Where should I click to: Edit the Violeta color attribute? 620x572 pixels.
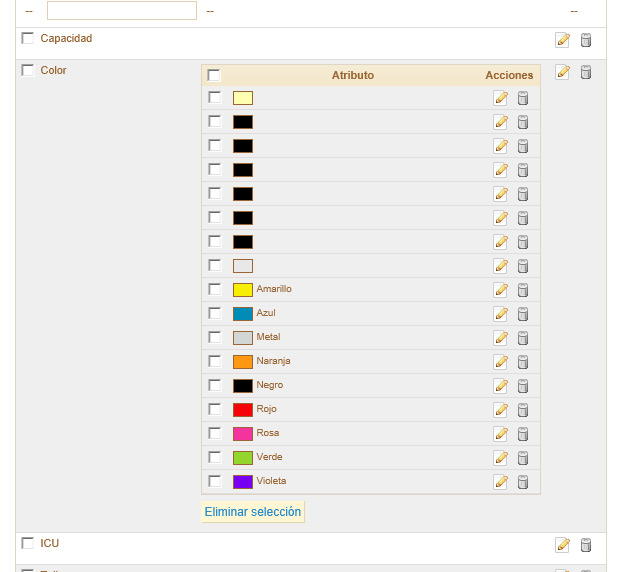(x=501, y=482)
